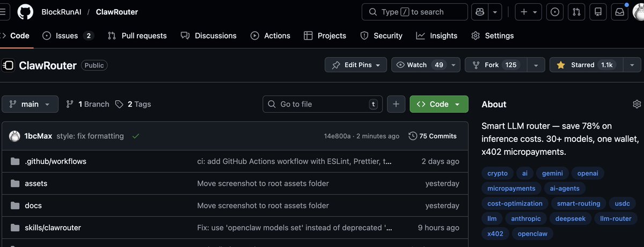This screenshot has height=247, width=644.
Task: Open ClawRouter breadcrumb link
Action: [116, 12]
